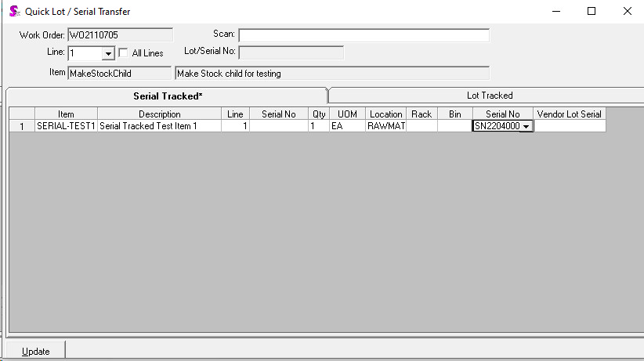Select the Qty cell in row 1
Viewport: 644px width, 361px height.
tap(318, 126)
